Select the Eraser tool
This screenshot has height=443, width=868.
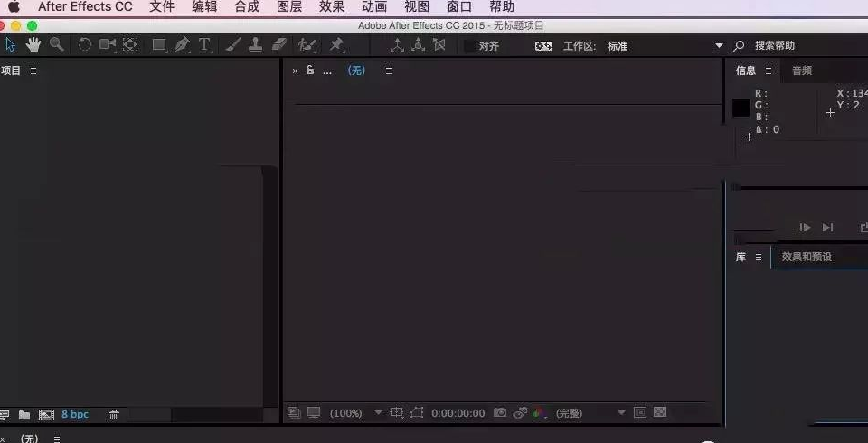pyautogui.click(x=279, y=45)
